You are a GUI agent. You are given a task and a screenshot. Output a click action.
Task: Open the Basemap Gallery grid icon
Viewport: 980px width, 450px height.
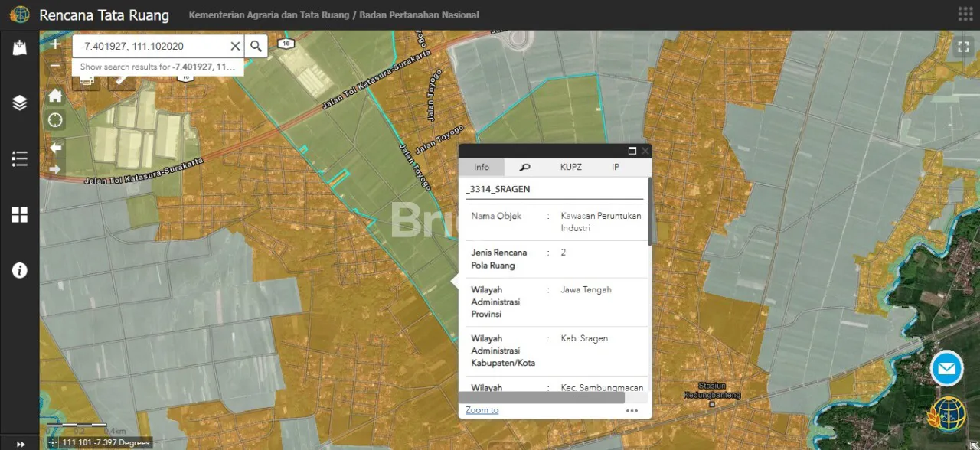(x=19, y=214)
